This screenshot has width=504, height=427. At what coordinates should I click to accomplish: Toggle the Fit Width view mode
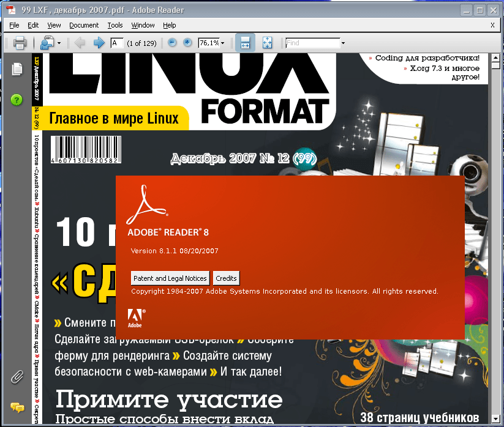coord(245,43)
